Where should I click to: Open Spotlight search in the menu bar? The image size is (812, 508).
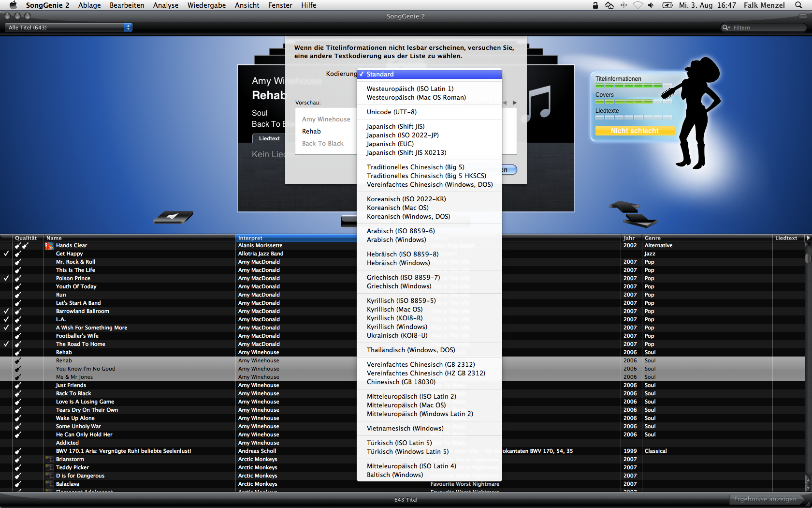[798, 5]
